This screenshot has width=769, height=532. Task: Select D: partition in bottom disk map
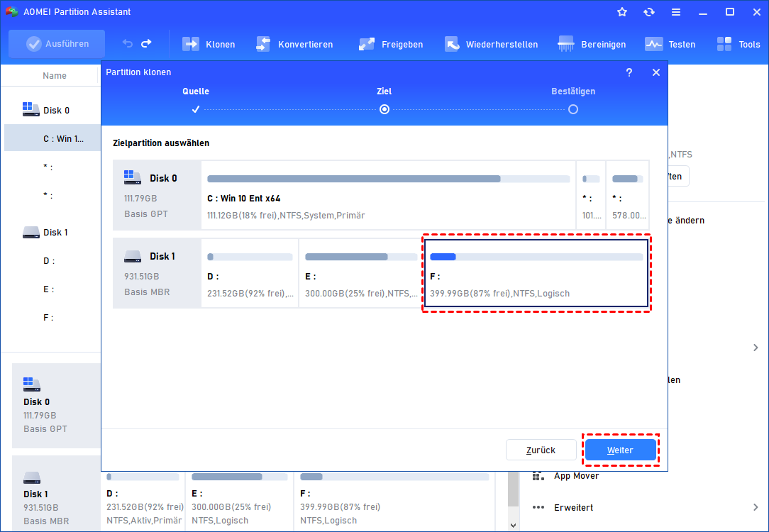(x=143, y=499)
